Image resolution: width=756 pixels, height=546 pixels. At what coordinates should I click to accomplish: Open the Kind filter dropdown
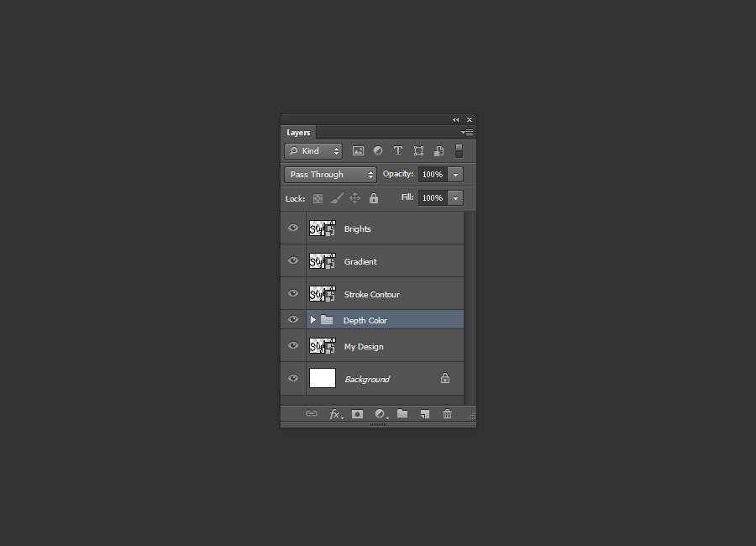click(x=313, y=150)
